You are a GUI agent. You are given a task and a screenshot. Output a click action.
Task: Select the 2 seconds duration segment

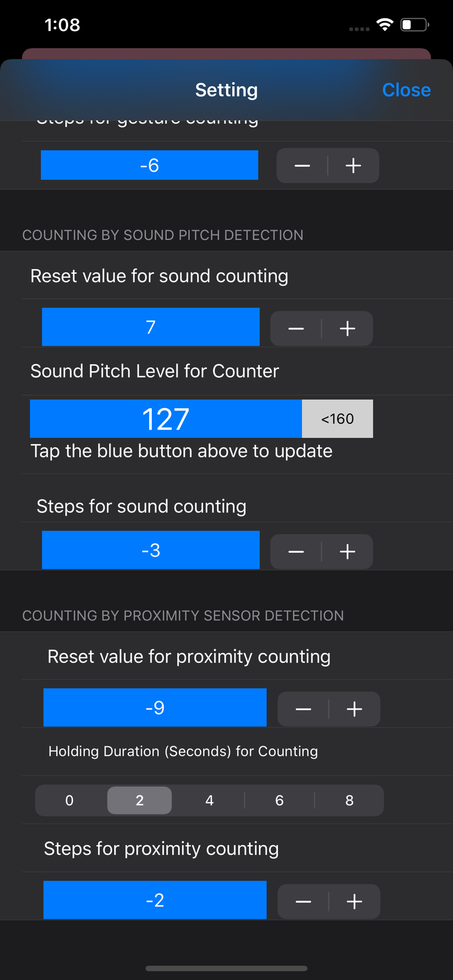(x=140, y=800)
